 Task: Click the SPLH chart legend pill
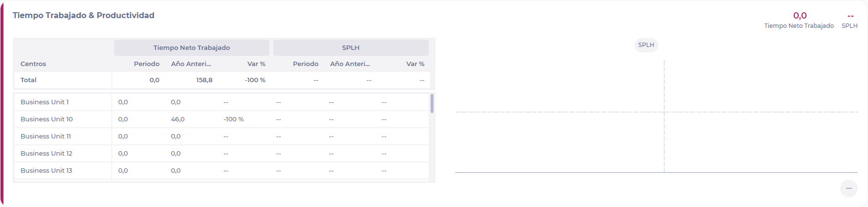click(646, 45)
